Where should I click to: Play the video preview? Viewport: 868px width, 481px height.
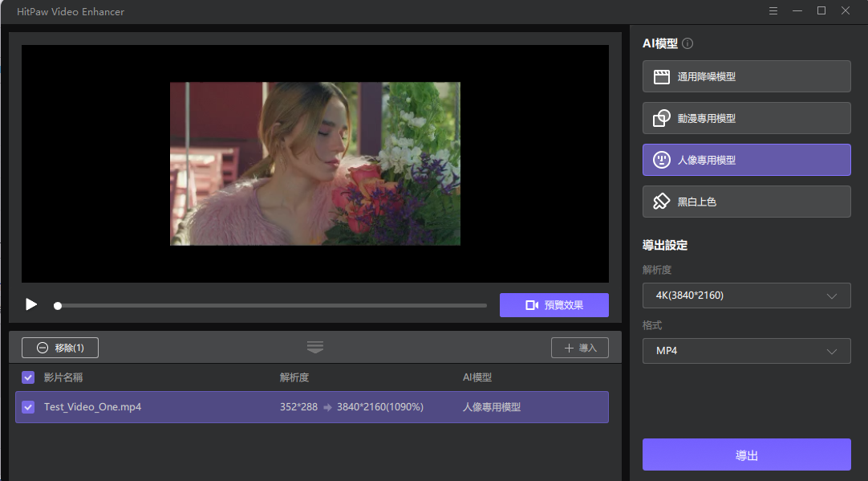pyautogui.click(x=31, y=304)
